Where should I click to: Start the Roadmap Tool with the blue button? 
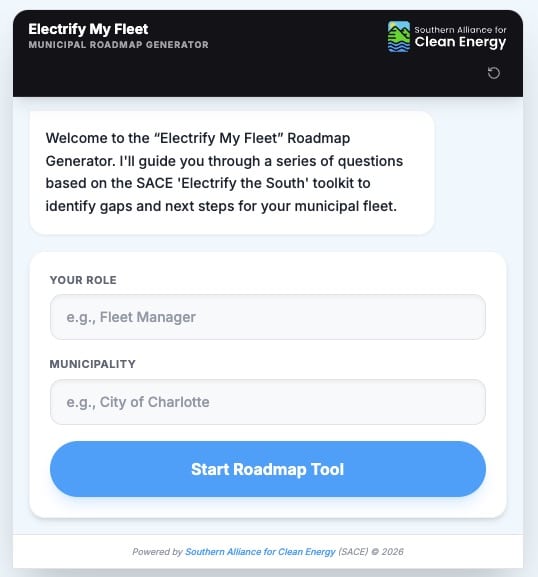268,469
